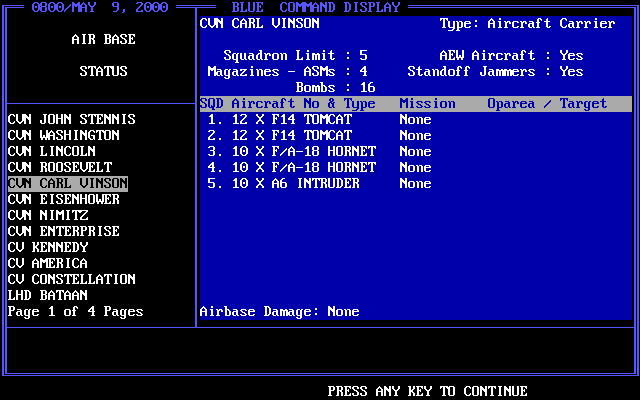
Task: Select squadron 1 with 12 X F14 TOMCAT
Action: [280, 119]
